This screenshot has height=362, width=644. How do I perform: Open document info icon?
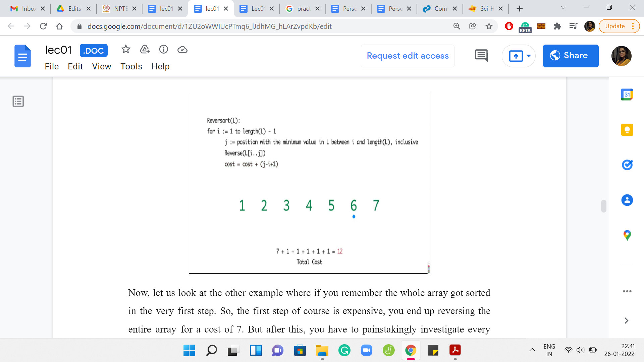[163, 50]
